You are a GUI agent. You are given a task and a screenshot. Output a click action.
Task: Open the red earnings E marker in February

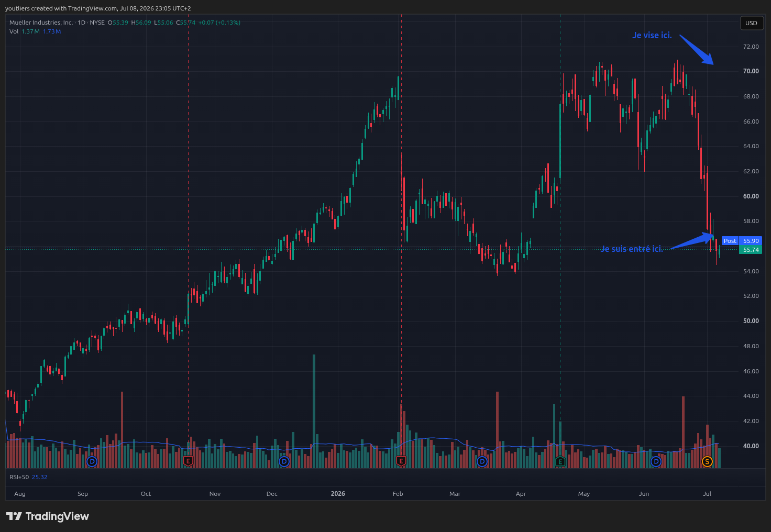pos(401,461)
